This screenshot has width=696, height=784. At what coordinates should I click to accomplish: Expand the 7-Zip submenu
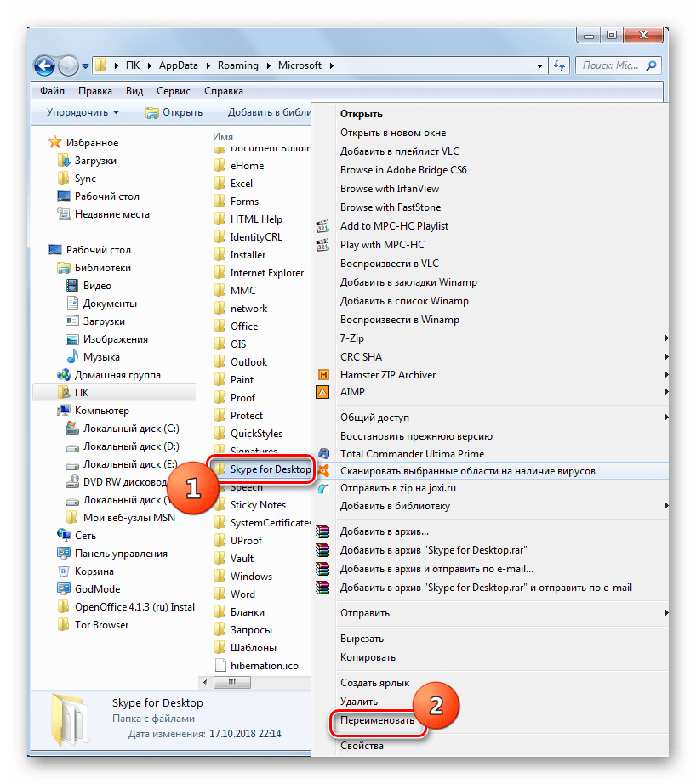666,338
